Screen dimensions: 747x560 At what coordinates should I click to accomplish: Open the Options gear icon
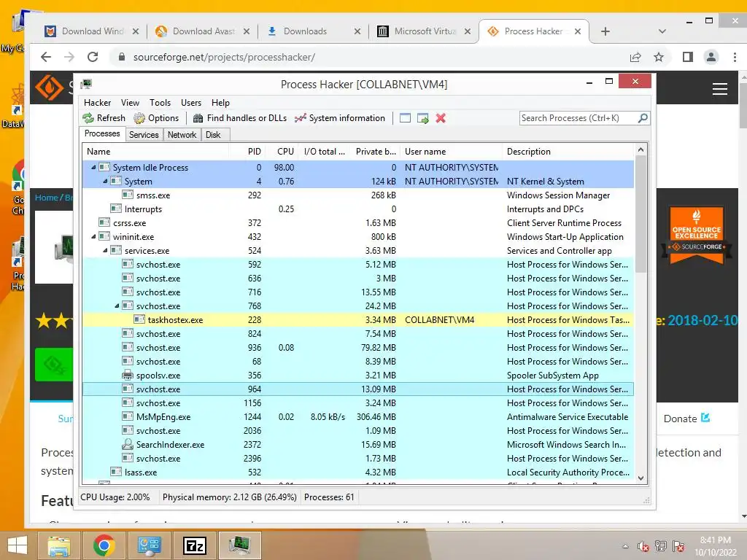tap(139, 118)
